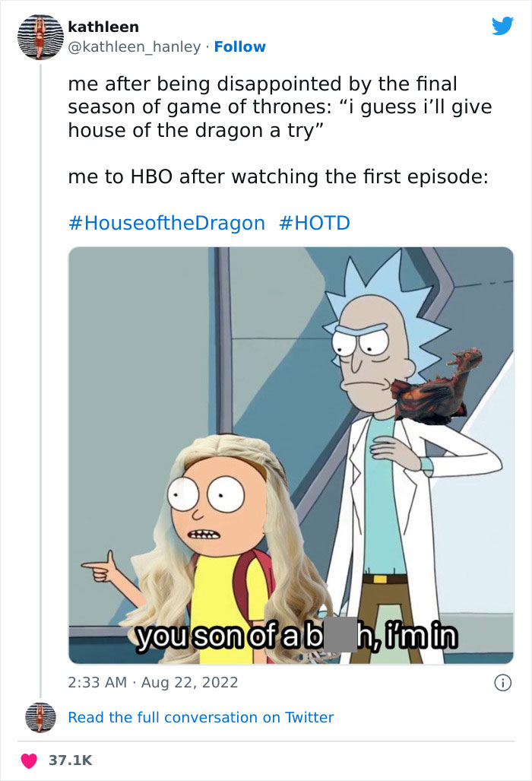Click the tweet text about game of thrones
532x781 pixels.
280,106
